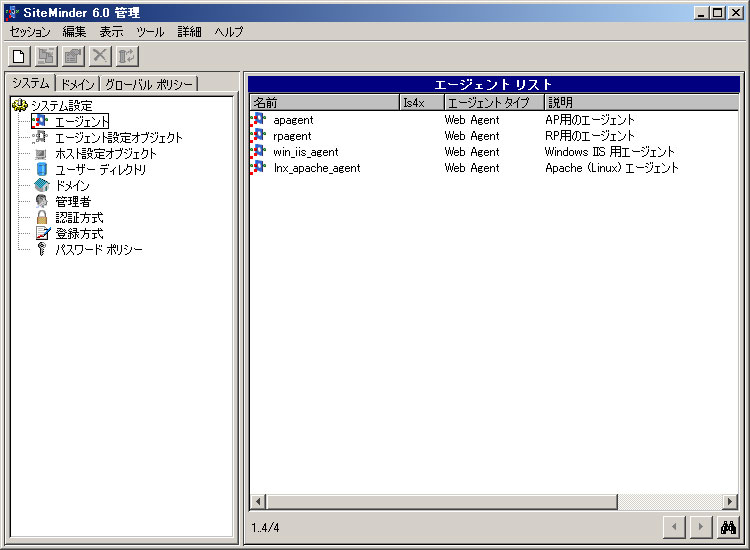
Task: Click the ドメイン house icon in tree
Action: pos(42,185)
